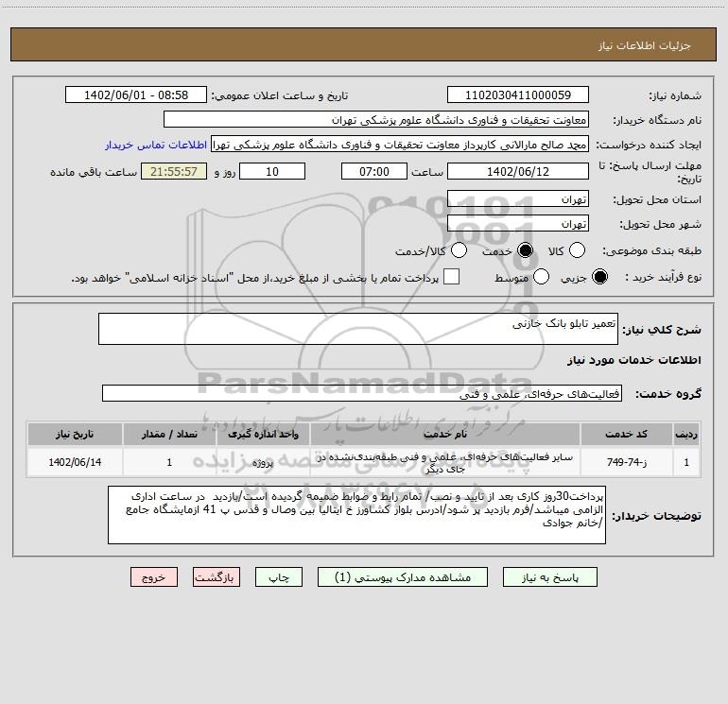Click the deadline hour field 07:00

click(374, 171)
